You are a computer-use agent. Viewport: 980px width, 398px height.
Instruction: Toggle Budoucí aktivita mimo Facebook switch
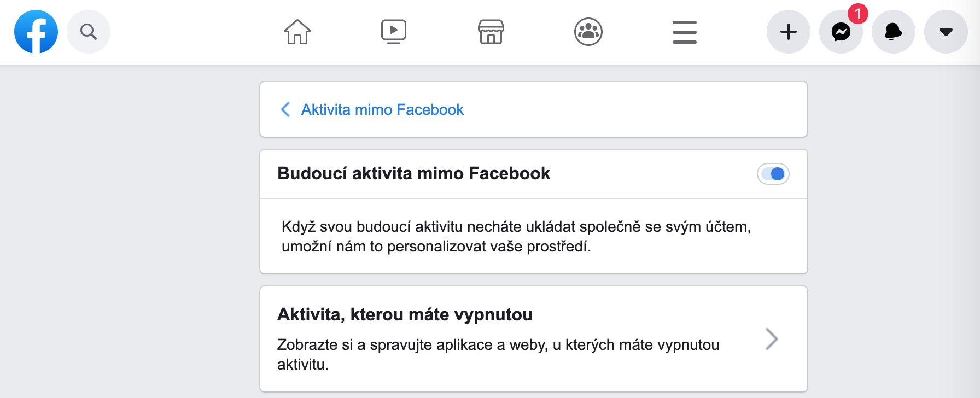(773, 174)
